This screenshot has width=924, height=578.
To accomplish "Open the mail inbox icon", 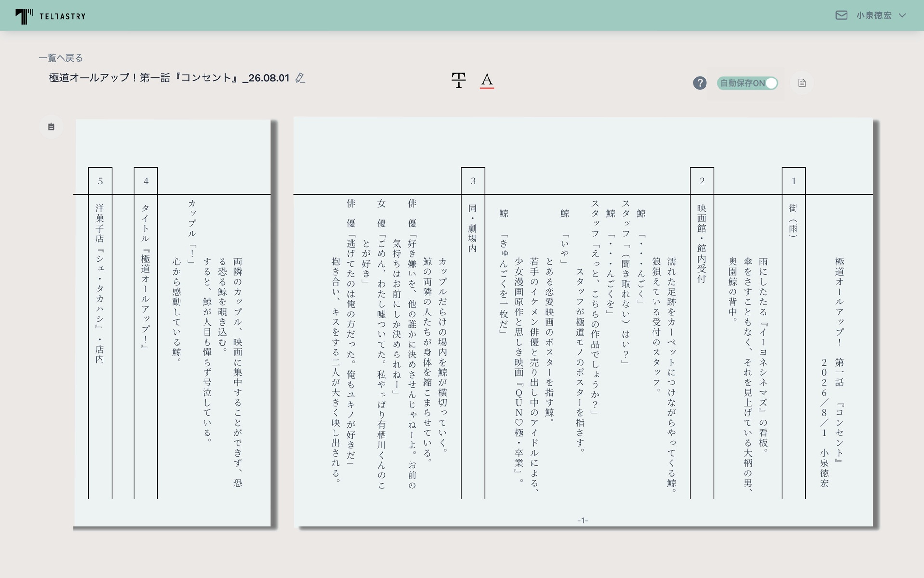I will pyautogui.click(x=841, y=15).
